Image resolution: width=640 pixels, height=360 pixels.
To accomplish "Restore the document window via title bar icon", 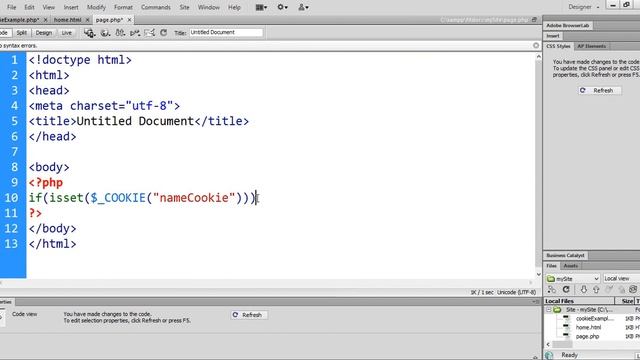I will tap(534, 20).
